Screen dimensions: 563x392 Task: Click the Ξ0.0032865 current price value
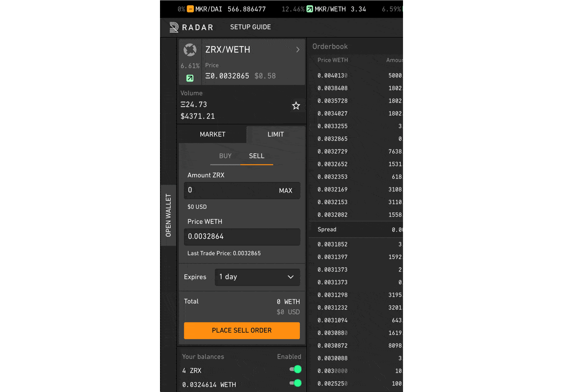tap(227, 76)
